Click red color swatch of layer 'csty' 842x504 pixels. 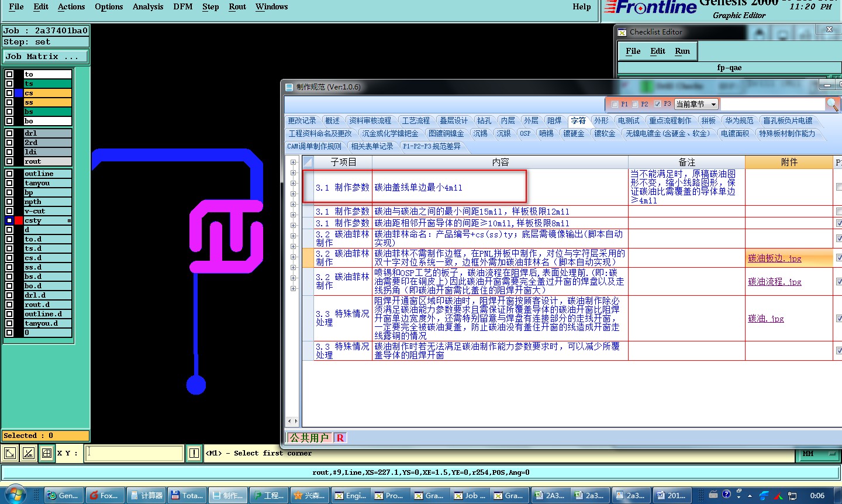tap(19, 220)
